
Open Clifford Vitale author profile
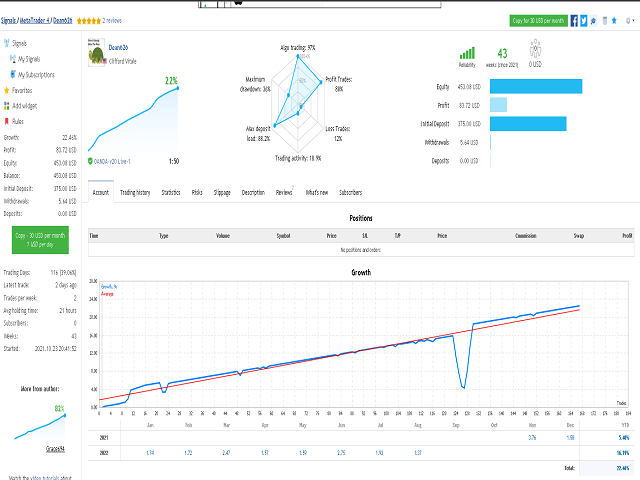pyautogui.click(x=122, y=61)
